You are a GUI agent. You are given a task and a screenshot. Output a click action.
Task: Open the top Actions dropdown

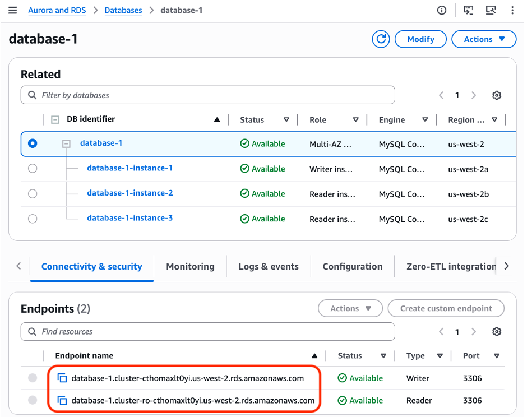484,39
